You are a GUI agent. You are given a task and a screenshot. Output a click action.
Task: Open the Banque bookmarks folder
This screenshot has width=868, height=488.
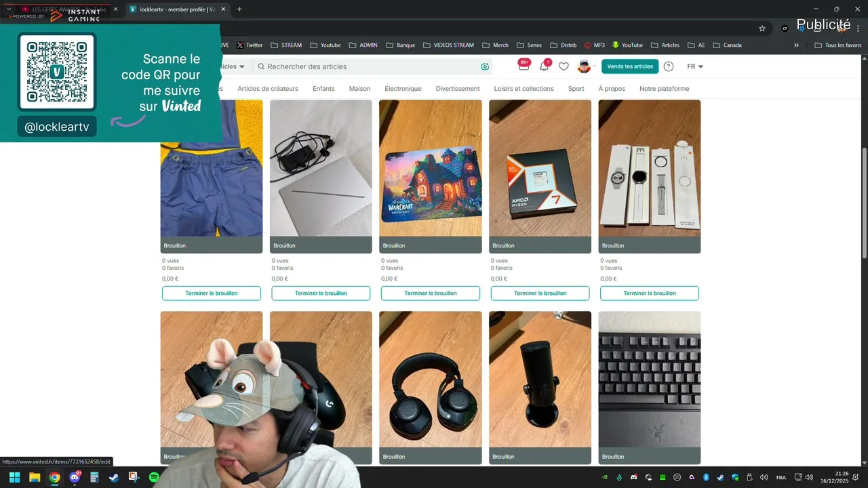click(400, 45)
